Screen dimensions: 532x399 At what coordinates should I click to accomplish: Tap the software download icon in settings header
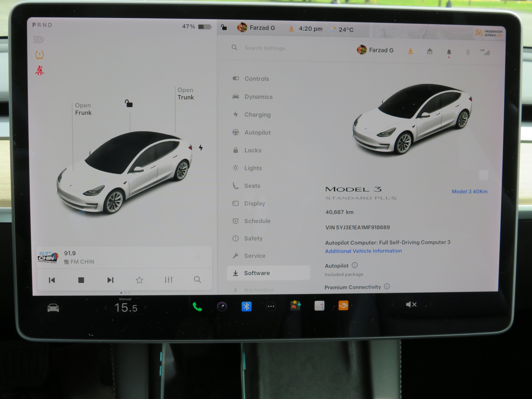click(411, 51)
